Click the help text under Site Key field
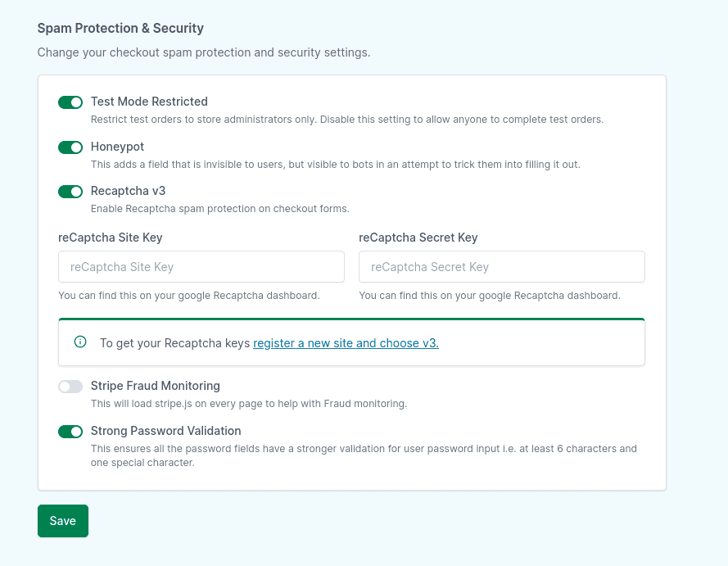This screenshot has height=566, width=728. click(188, 295)
